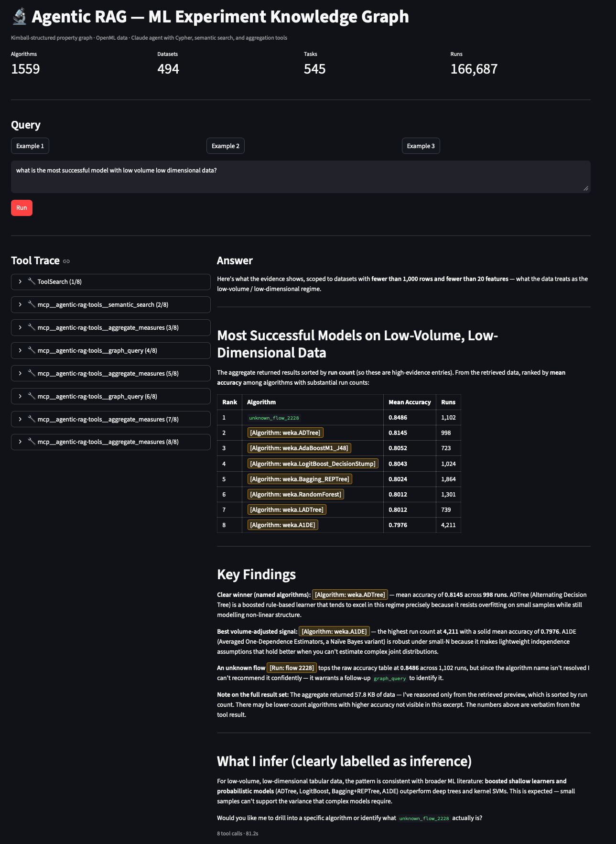Click the weka.AdaBoostM1_J48 algorithm tag
This screenshot has width=616, height=844.
tap(299, 448)
